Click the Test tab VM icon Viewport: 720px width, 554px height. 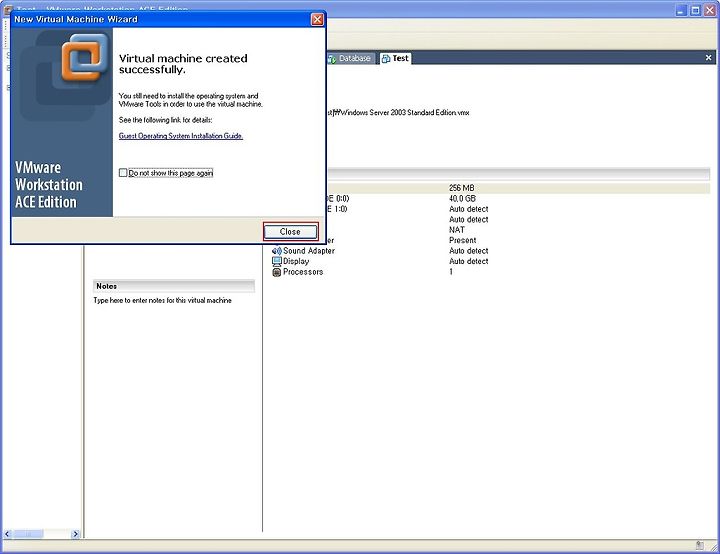pos(386,59)
